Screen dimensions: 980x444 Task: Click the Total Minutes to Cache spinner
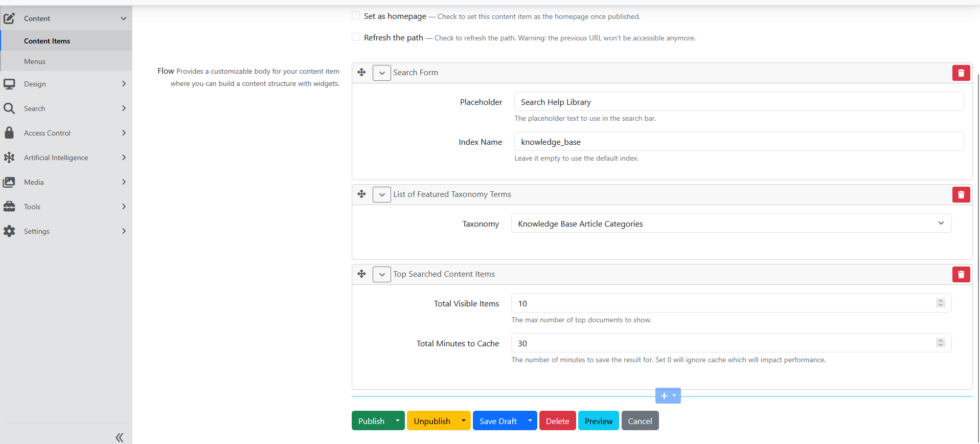click(940, 343)
